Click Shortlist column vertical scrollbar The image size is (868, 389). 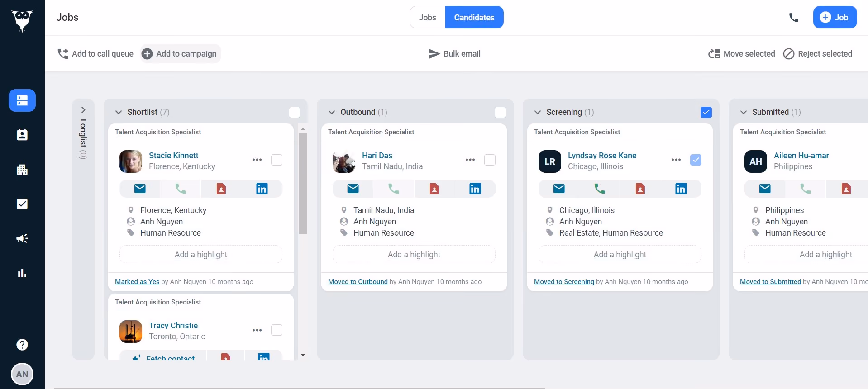303,183
